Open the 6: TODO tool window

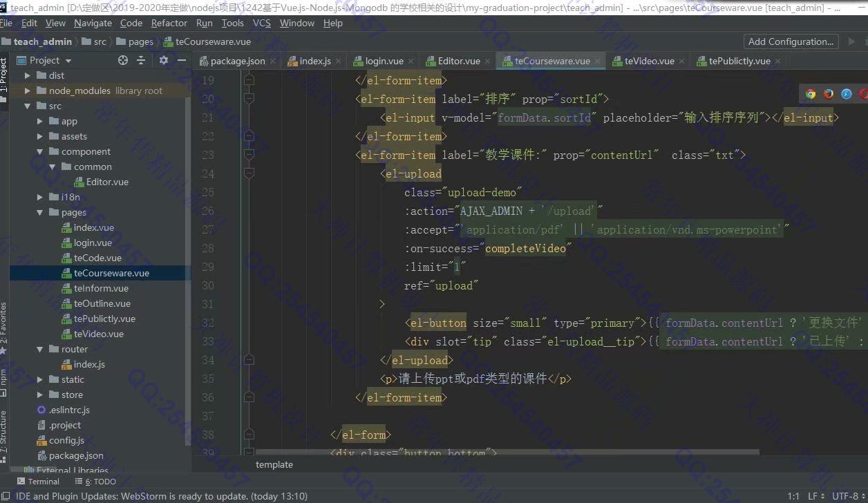pos(95,482)
